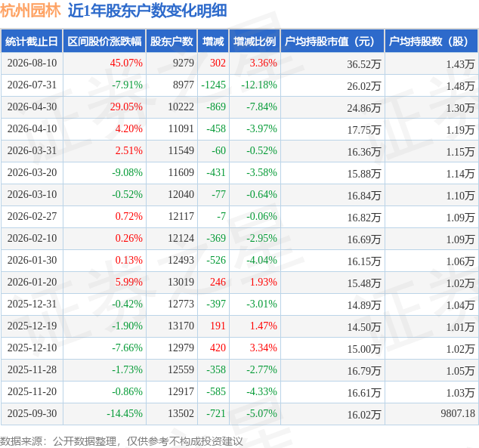Click the 杭州园林 title text

30,11
